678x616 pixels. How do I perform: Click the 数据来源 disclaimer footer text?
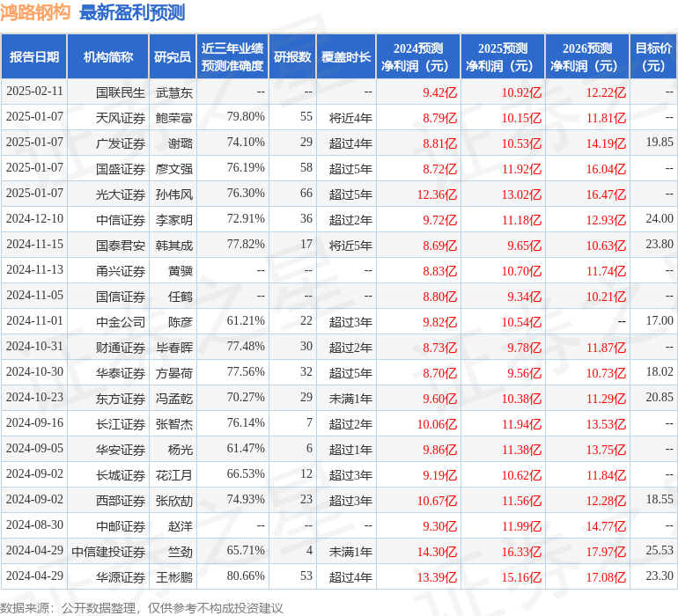pyautogui.click(x=142, y=608)
